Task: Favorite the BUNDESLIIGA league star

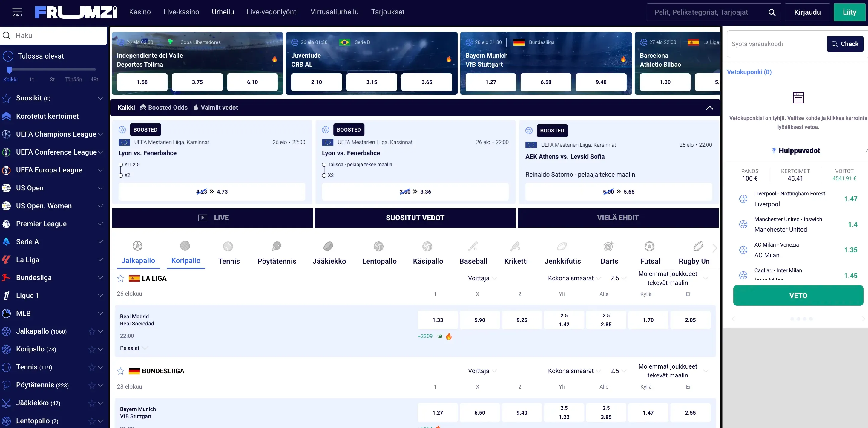Action: click(x=121, y=371)
